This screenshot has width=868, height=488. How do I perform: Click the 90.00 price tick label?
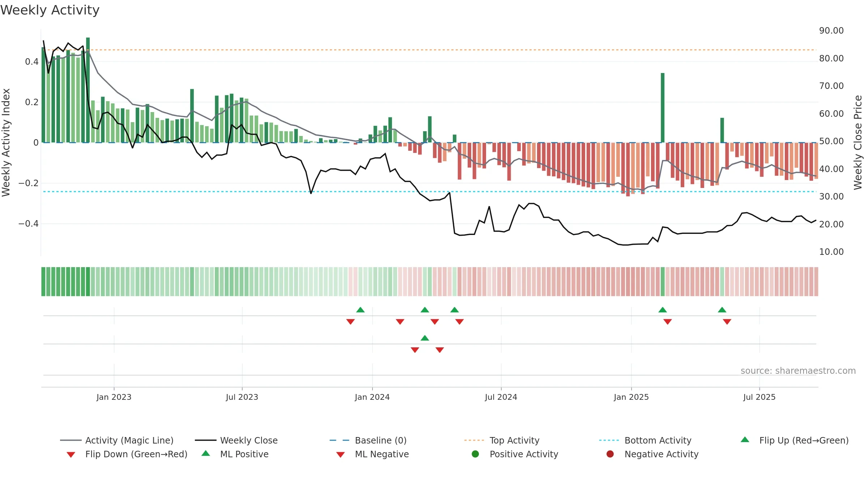[831, 31]
